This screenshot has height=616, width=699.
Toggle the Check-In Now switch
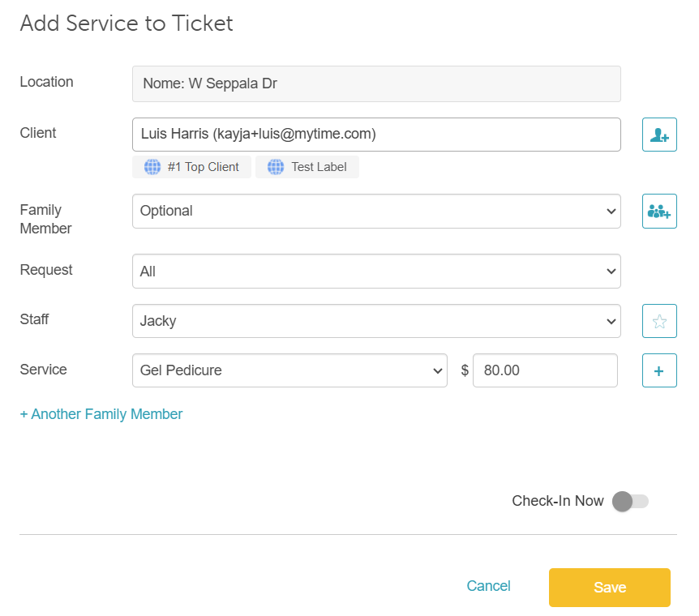pos(631,501)
